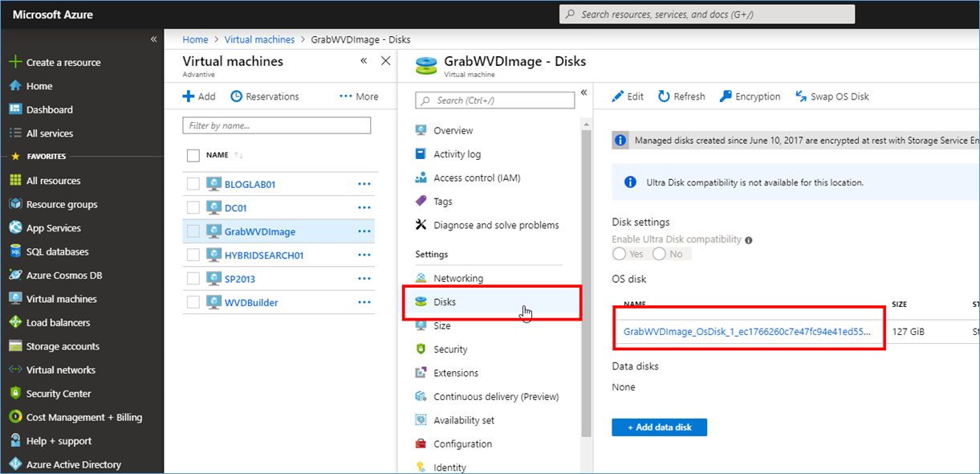Select the SQL databases icon
This screenshot has width=980, height=474.
[14, 251]
